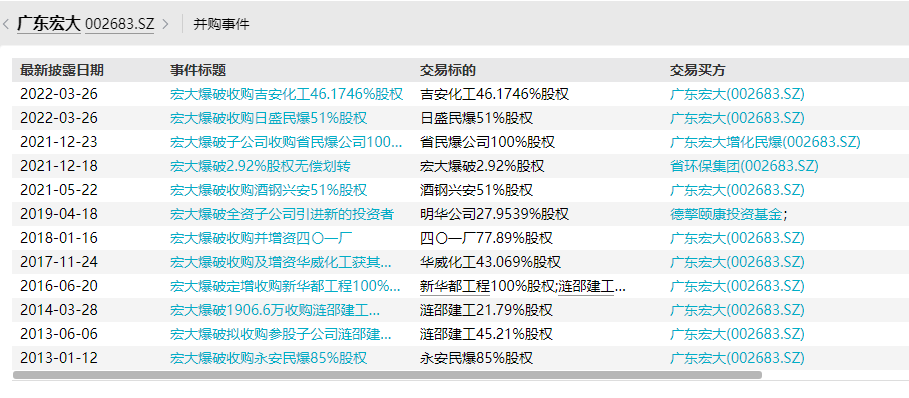The height and width of the screenshot is (398, 909).
Task: Click buyer link 省环保集团(002683.SZ)
Action: click(744, 166)
